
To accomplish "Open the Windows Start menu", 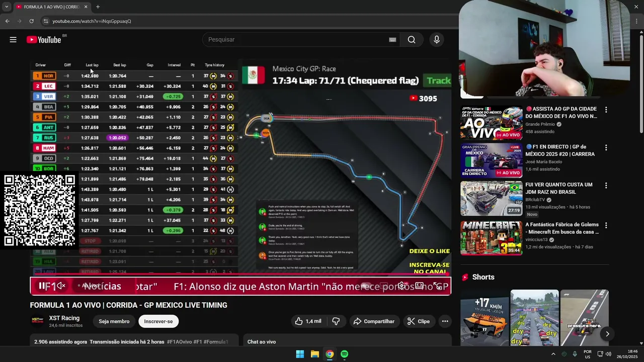I will pyautogui.click(x=300, y=354).
